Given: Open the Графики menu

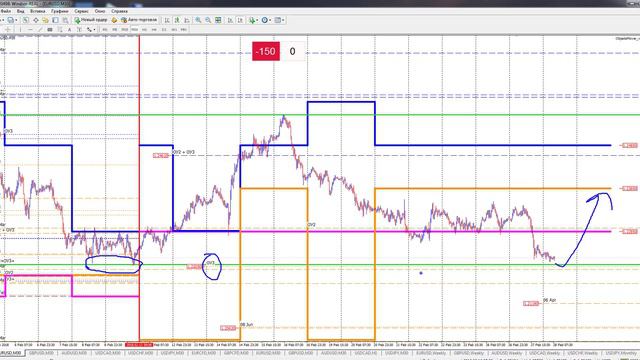Looking at the screenshot, I should click(60, 11).
